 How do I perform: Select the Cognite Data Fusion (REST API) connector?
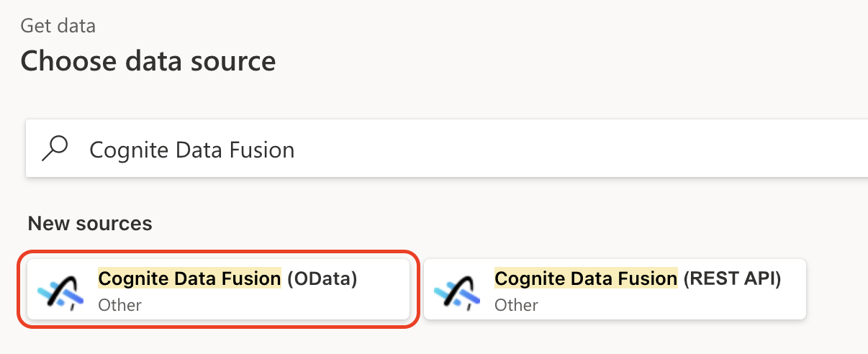tap(615, 289)
